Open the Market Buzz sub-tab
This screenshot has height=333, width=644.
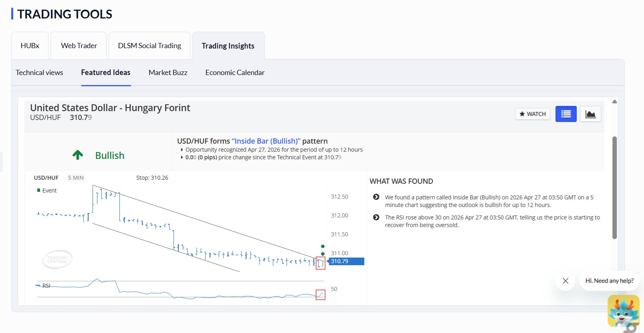[168, 73]
